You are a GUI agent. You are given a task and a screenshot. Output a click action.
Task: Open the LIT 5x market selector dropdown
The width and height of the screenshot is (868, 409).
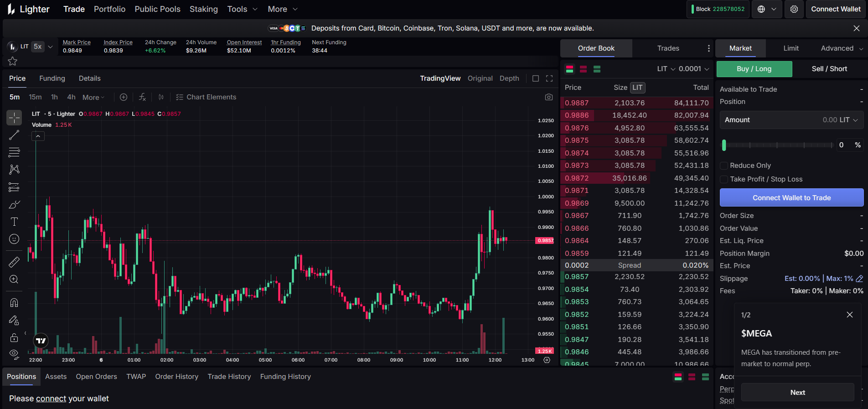click(31, 47)
